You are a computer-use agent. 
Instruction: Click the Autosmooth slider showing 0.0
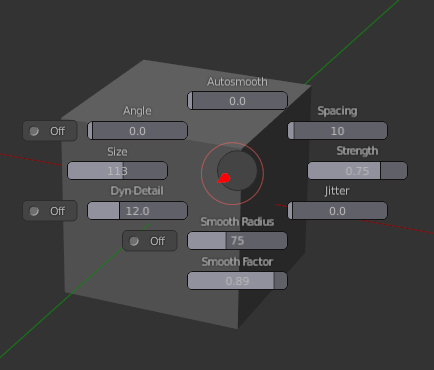pos(237,101)
